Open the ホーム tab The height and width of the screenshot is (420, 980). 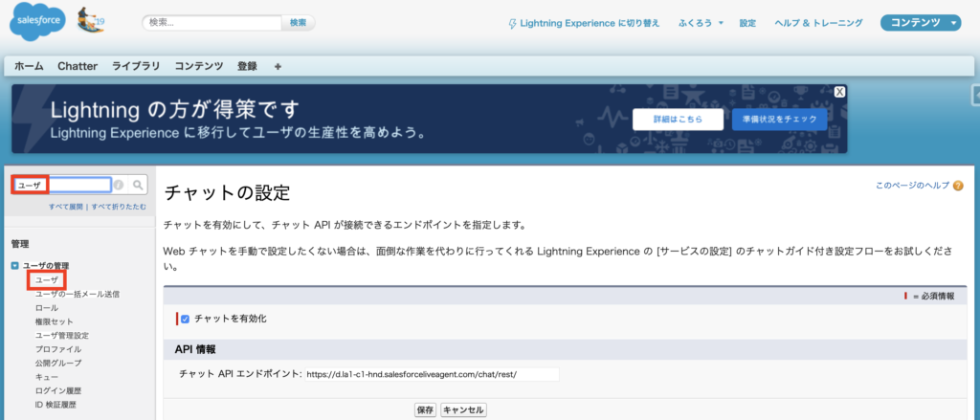pos(29,66)
